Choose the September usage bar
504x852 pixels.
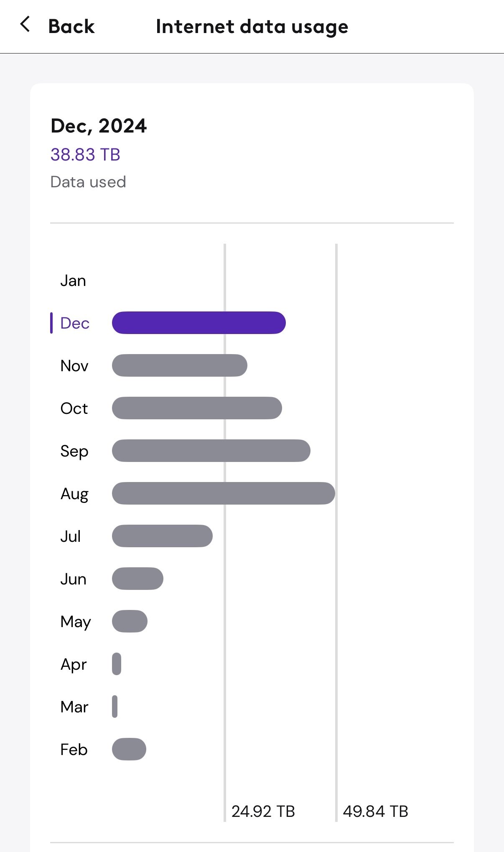[211, 451]
